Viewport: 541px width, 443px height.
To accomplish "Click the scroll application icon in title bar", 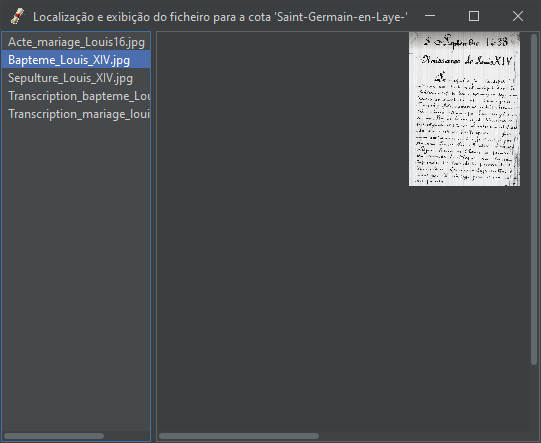I will 17,16.
